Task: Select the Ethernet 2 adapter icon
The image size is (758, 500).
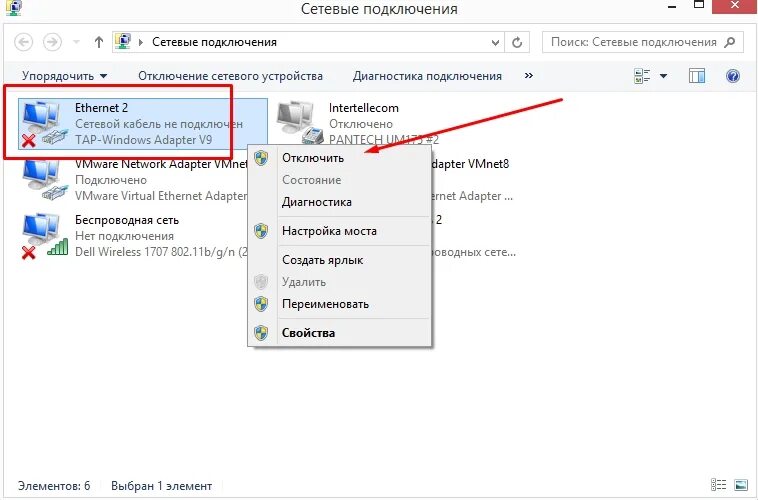Action: (44, 123)
